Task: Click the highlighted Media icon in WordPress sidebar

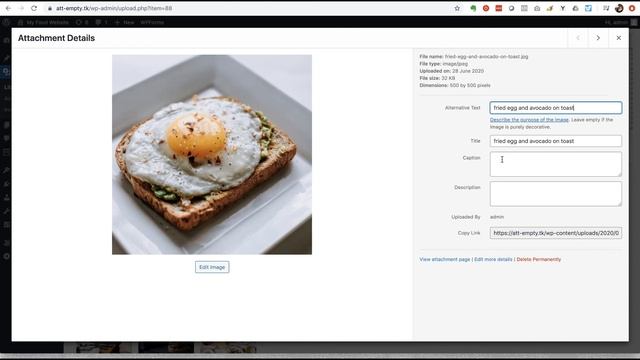Action: [6, 71]
